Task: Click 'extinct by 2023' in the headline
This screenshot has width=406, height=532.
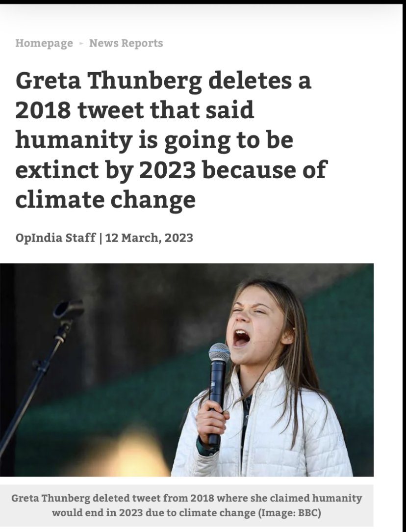Action: tap(105, 170)
